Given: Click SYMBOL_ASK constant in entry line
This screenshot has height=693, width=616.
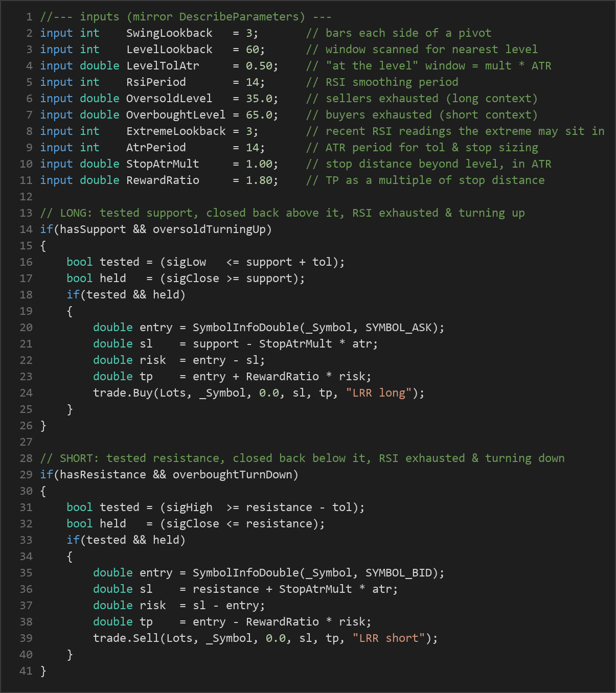Looking at the screenshot, I should [x=398, y=327].
